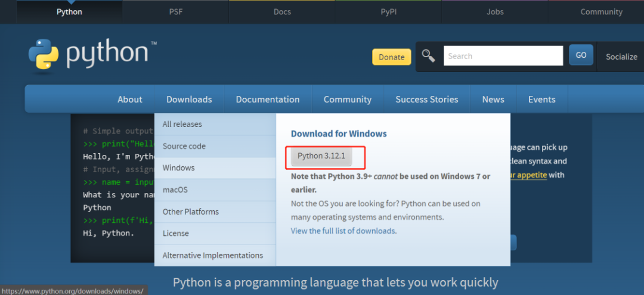This screenshot has height=295, width=644.
Task: Open Other Platforms menu entry
Action: 190,212
